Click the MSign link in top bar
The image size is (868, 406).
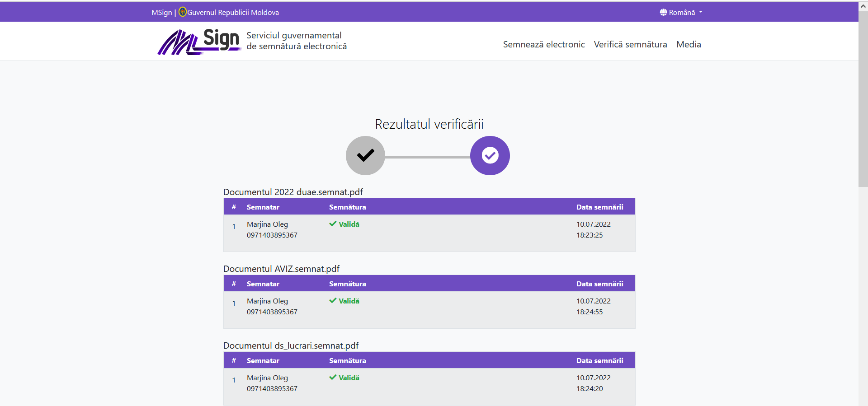(161, 13)
